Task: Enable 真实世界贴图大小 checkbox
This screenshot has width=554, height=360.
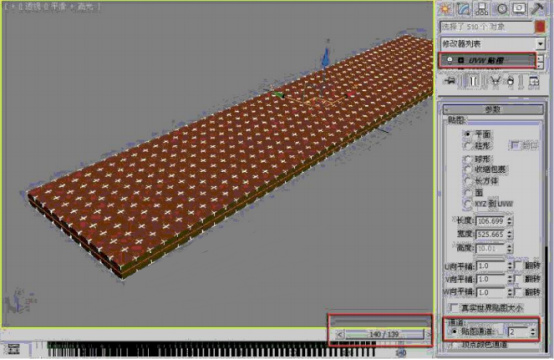Action: tap(453, 308)
